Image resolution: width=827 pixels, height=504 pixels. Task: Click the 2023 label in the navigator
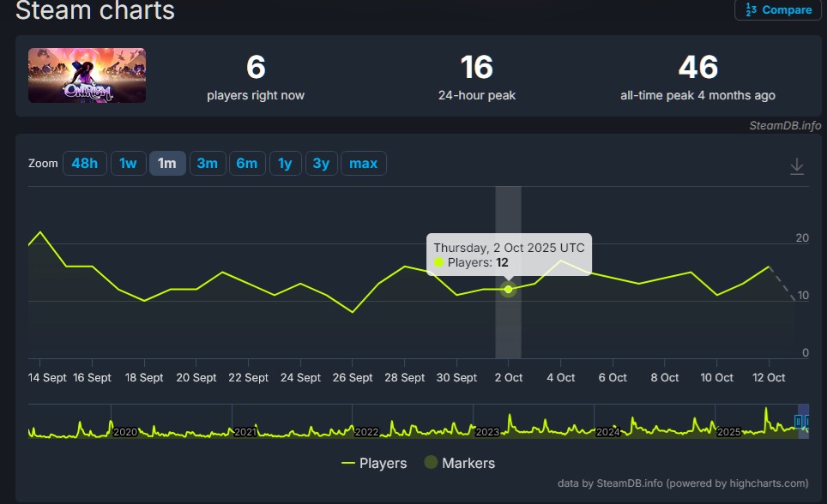487,432
